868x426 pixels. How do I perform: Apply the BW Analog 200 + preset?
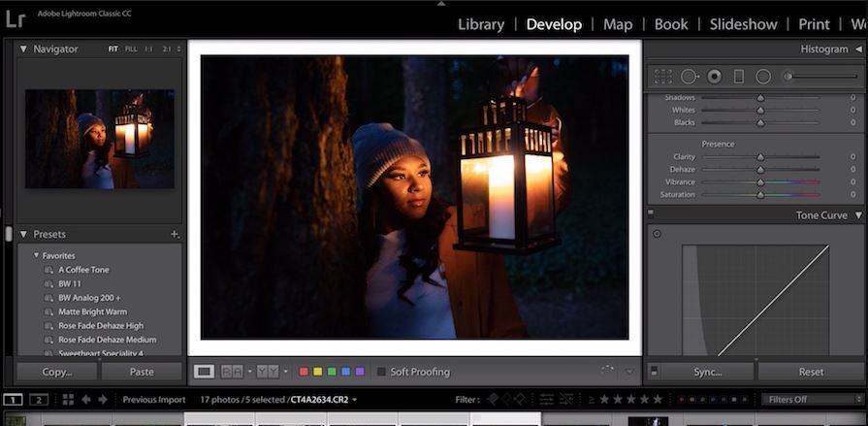click(x=89, y=298)
